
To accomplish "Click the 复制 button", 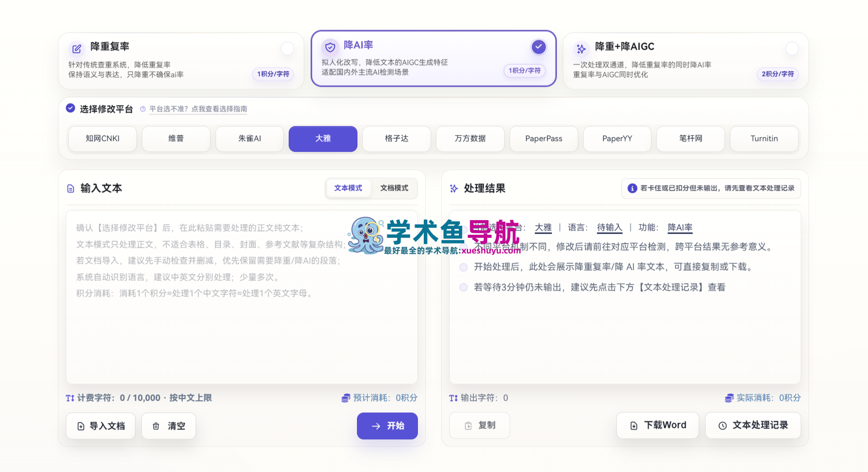I will (479, 426).
